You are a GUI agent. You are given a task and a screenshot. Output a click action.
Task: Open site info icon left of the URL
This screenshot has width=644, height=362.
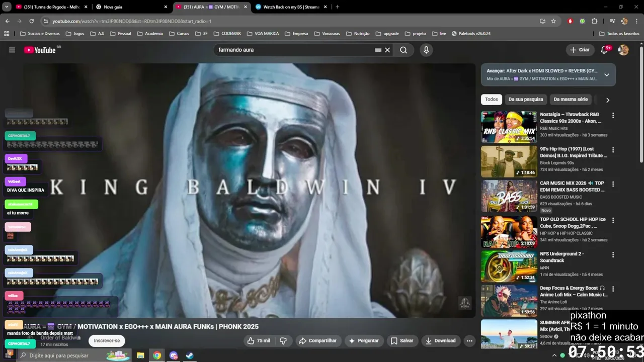(46, 21)
